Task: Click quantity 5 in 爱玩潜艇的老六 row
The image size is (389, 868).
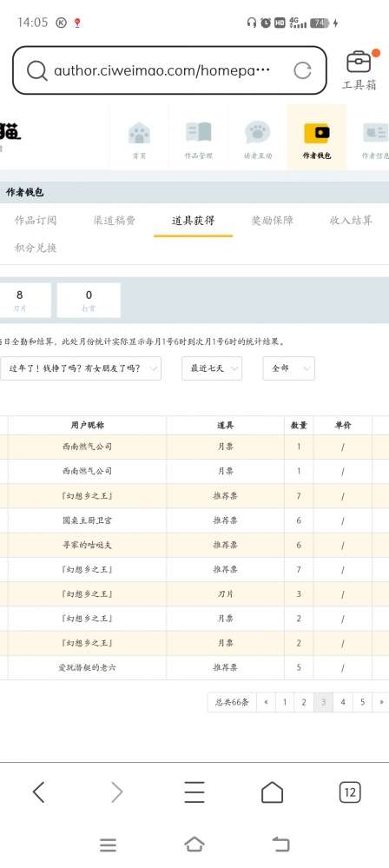Action: 299,667
